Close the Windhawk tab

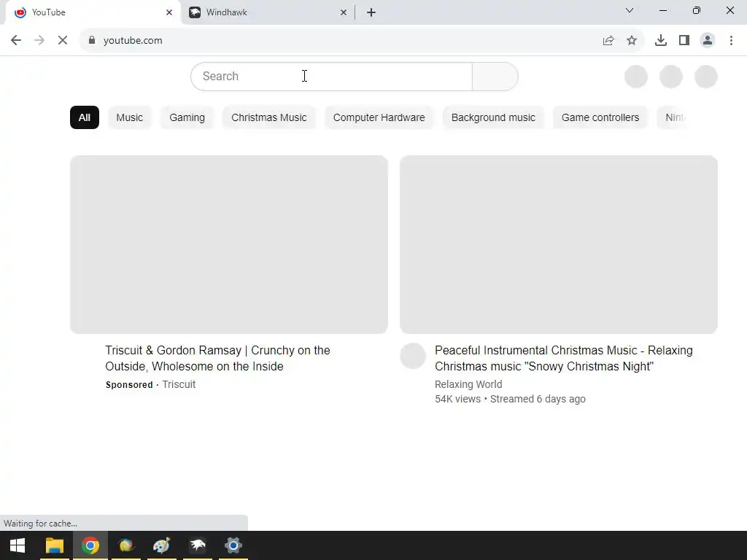[344, 12]
